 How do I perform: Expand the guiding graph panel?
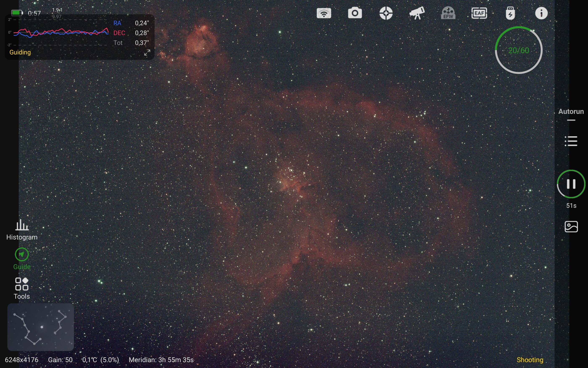tap(147, 53)
